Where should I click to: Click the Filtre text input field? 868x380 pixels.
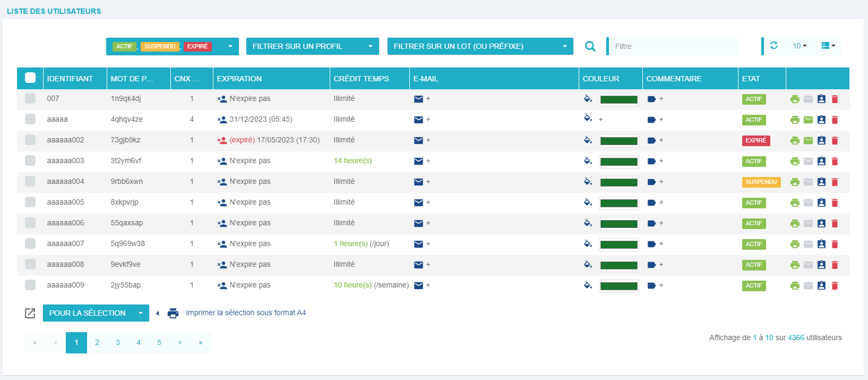674,46
